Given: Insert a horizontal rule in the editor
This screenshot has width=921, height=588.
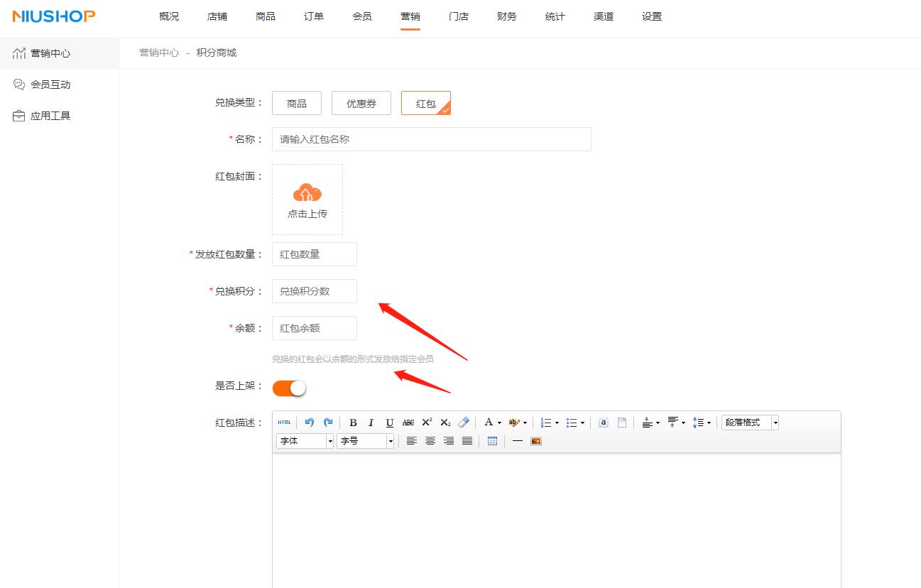Looking at the screenshot, I should click(517, 441).
